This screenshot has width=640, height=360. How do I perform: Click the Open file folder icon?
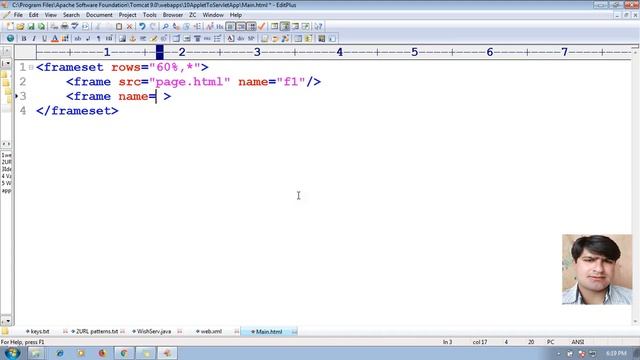tap(20, 27)
